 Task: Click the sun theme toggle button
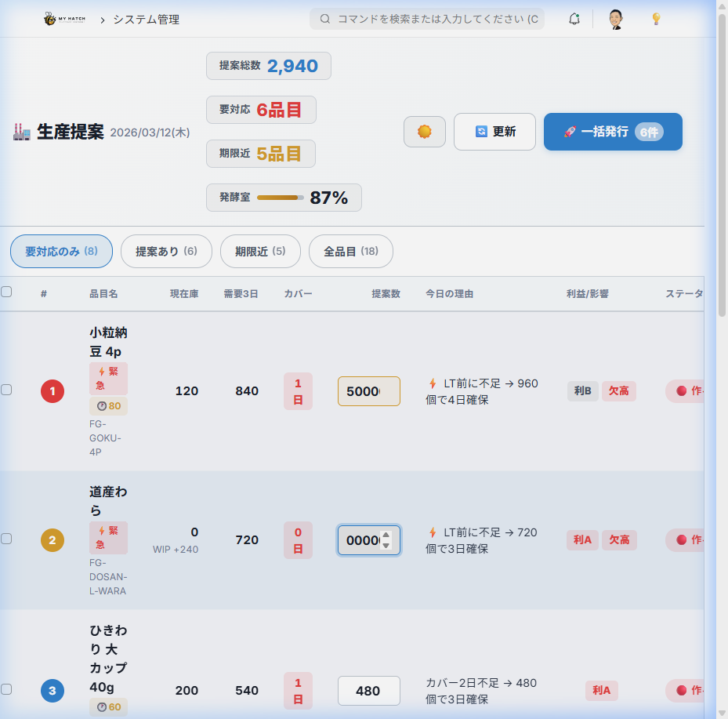pyautogui.click(x=425, y=132)
